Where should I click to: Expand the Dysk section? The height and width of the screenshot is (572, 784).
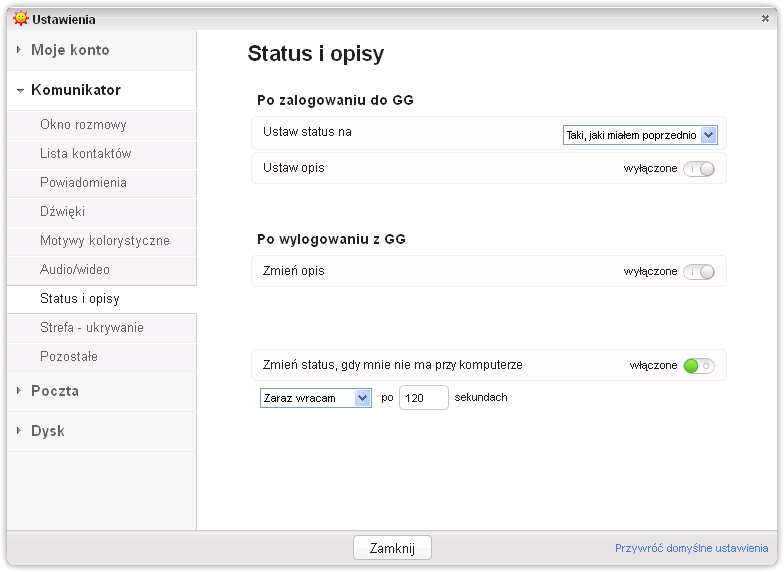tap(102, 431)
